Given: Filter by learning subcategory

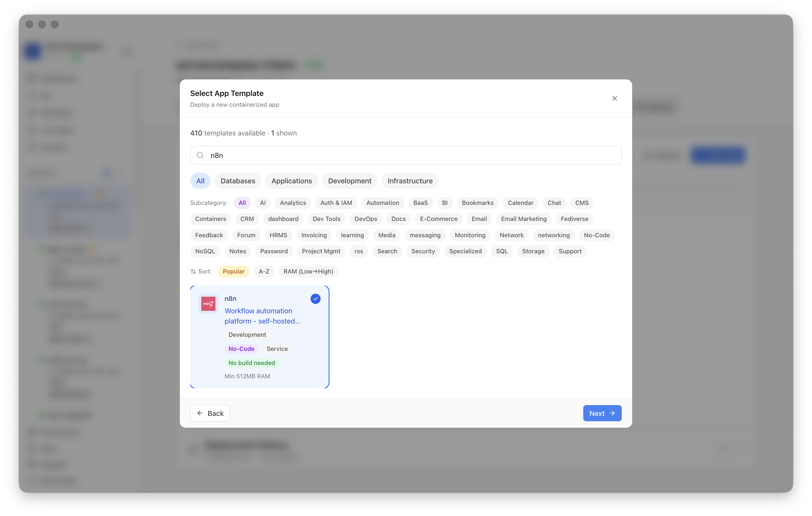Looking at the screenshot, I should point(352,235).
